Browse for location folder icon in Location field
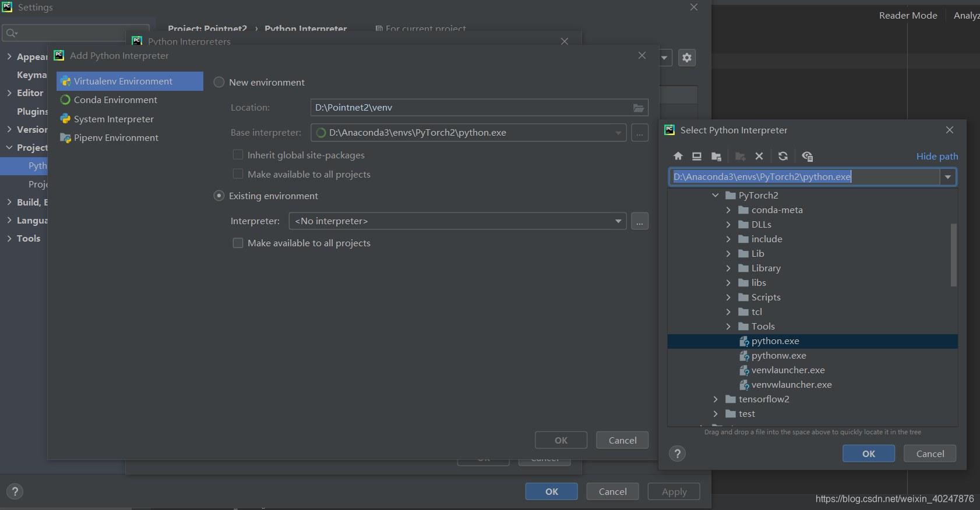Image resolution: width=980 pixels, height=510 pixels. click(x=639, y=108)
